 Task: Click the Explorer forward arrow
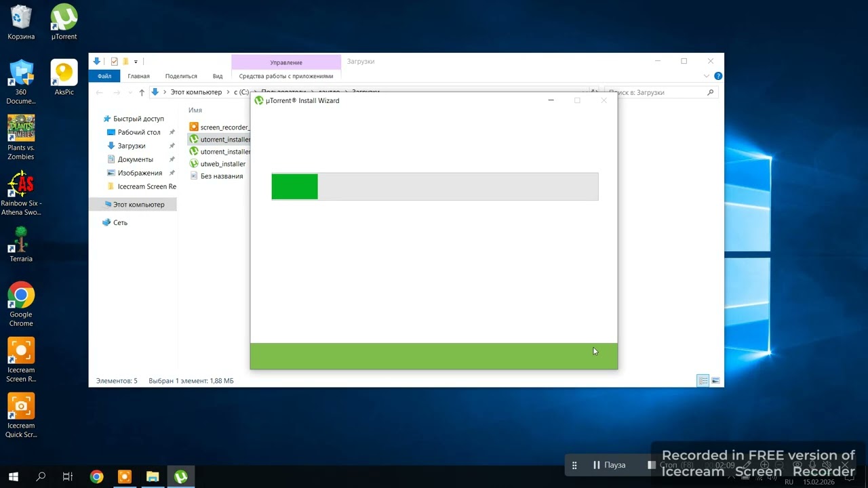tap(117, 92)
